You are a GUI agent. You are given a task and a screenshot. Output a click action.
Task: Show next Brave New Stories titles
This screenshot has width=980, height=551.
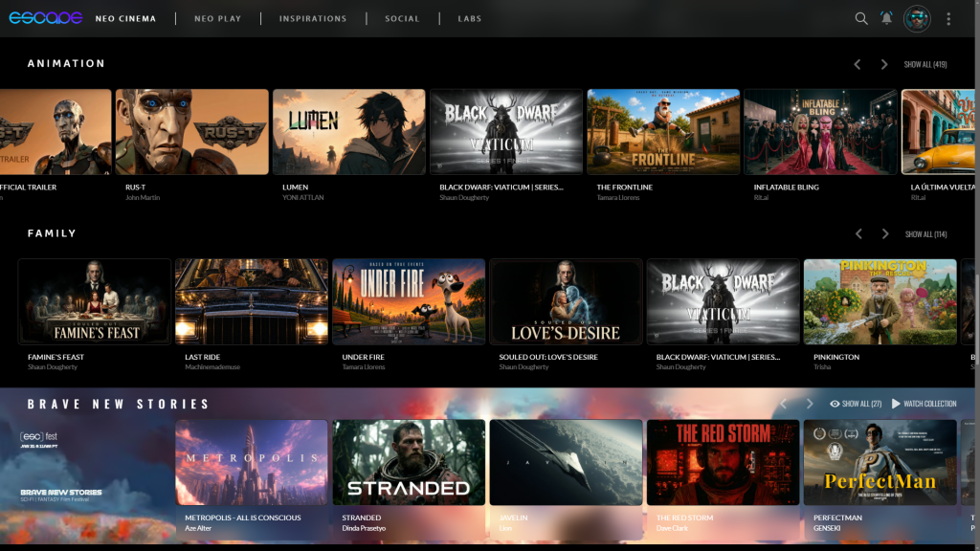[x=810, y=404]
